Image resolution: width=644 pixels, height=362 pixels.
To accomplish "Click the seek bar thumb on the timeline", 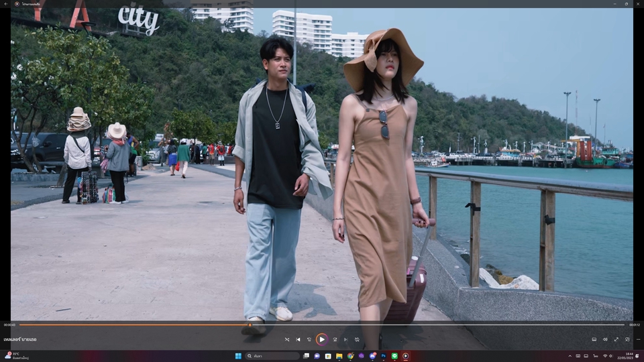I will [250, 325].
